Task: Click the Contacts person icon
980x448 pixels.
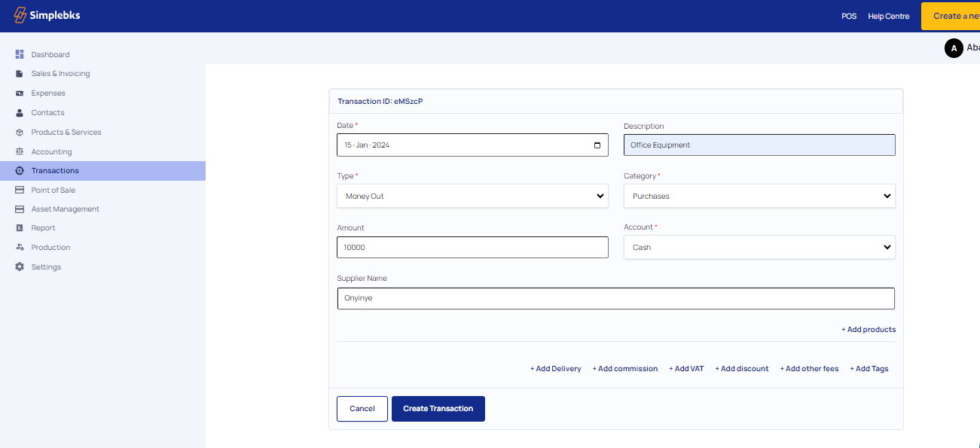Action: click(x=20, y=113)
